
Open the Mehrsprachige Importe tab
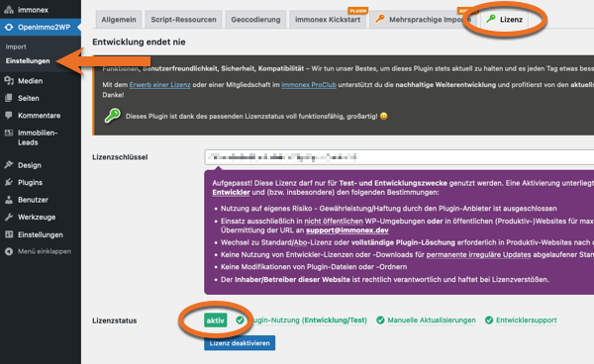click(x=423, y=20)
